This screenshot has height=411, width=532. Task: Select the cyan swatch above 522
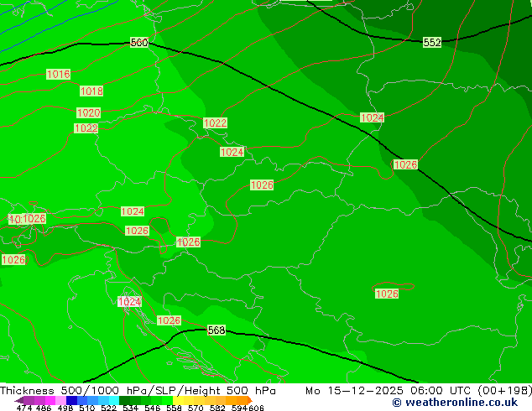[x=114, y=400]
